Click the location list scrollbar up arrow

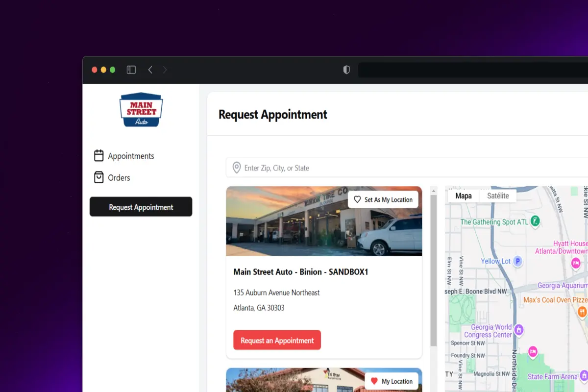click(434, 191)
